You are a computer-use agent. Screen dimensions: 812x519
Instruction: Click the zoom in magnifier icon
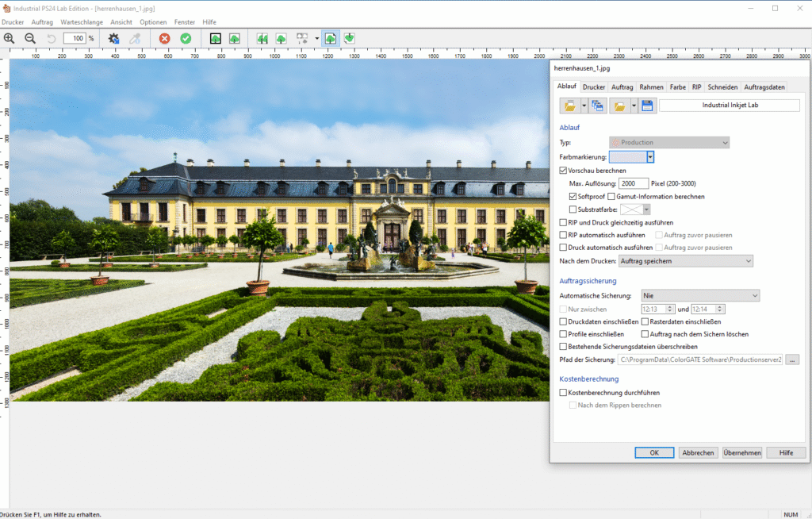[10, 38]
